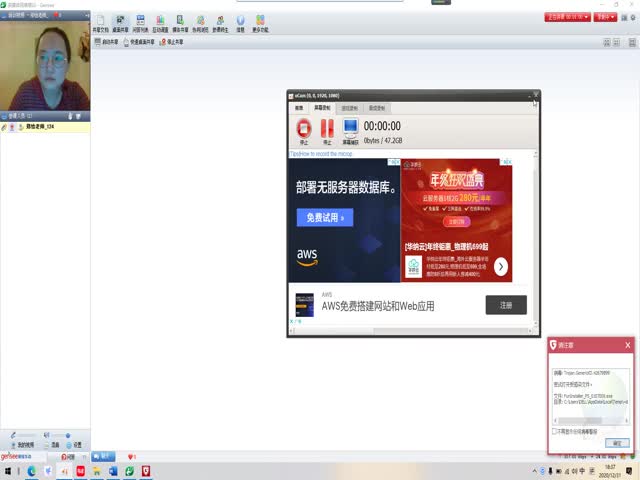Open the Q&A tab at the bottom
Image resolution: width=640 pixels, height=480 pixels.
point(68,457)
